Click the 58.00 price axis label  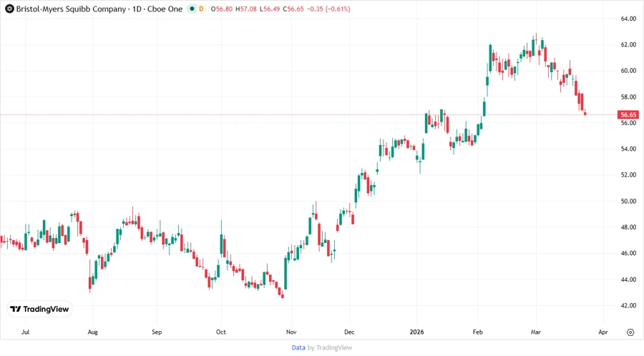point(628,97)
